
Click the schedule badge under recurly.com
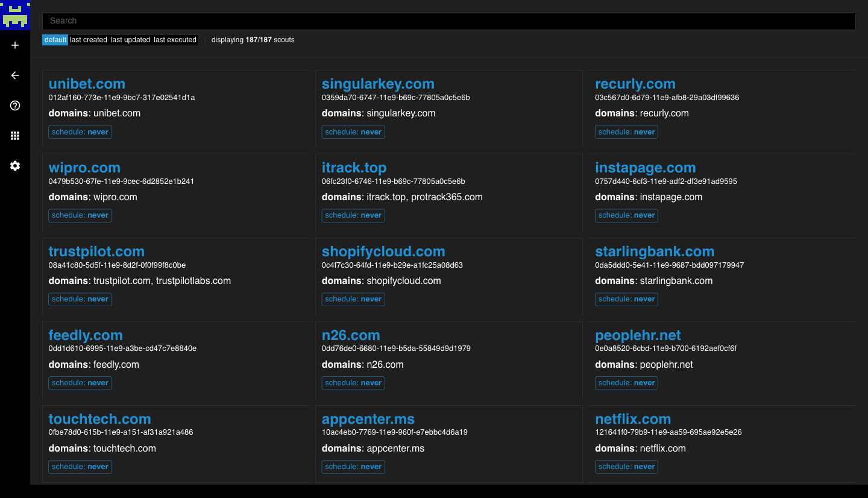coord(626,131)
